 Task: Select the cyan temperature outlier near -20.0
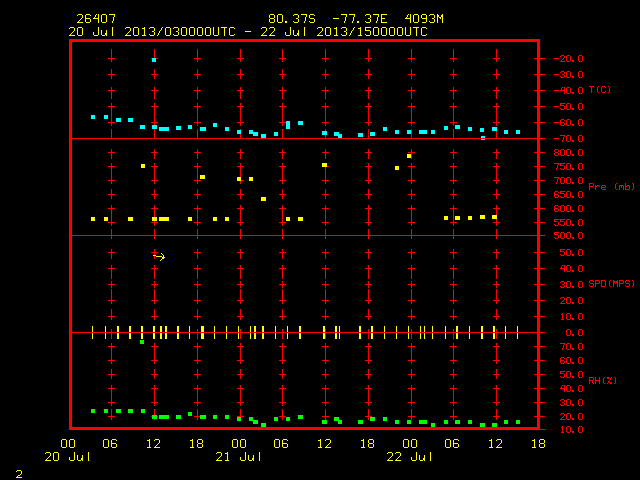(x=154, y=60)
